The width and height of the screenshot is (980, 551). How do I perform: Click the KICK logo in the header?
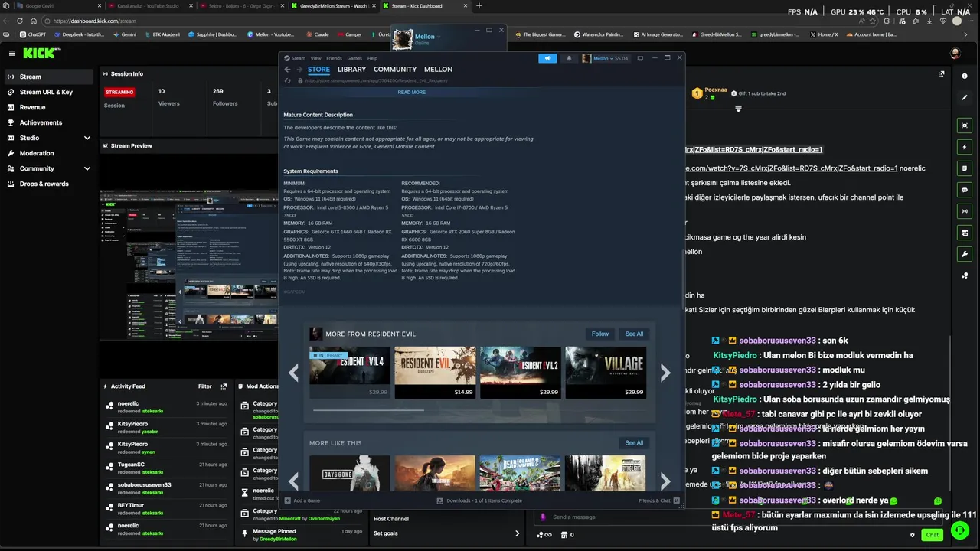(40, 53)
